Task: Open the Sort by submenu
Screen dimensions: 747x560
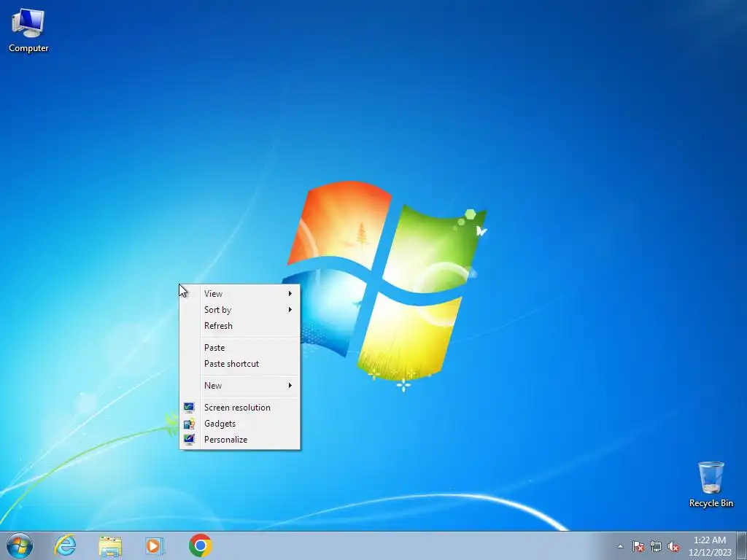Action: 239,309
